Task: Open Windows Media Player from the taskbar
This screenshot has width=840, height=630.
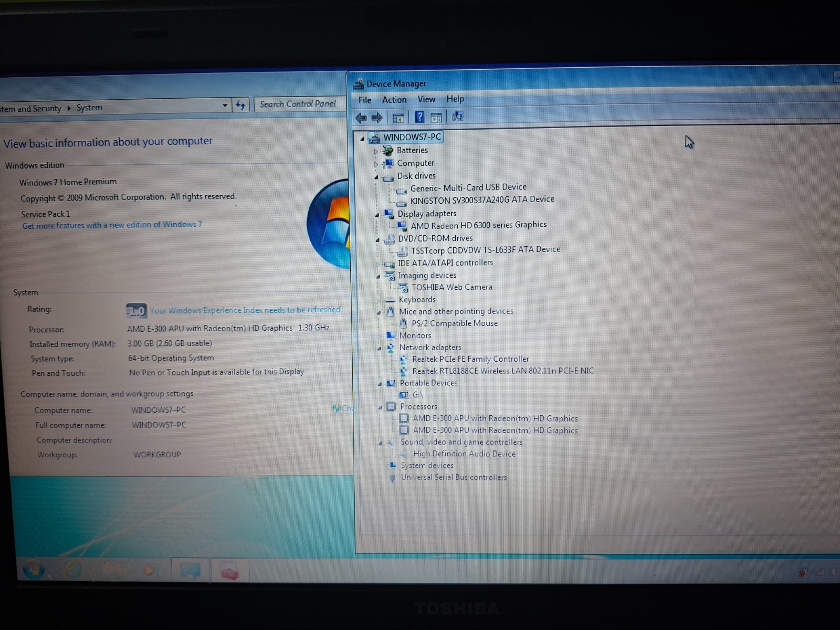Action: pos(149,570)
